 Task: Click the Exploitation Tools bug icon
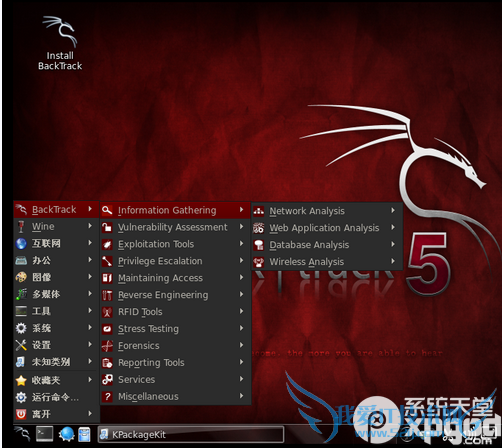pos(107,244)
